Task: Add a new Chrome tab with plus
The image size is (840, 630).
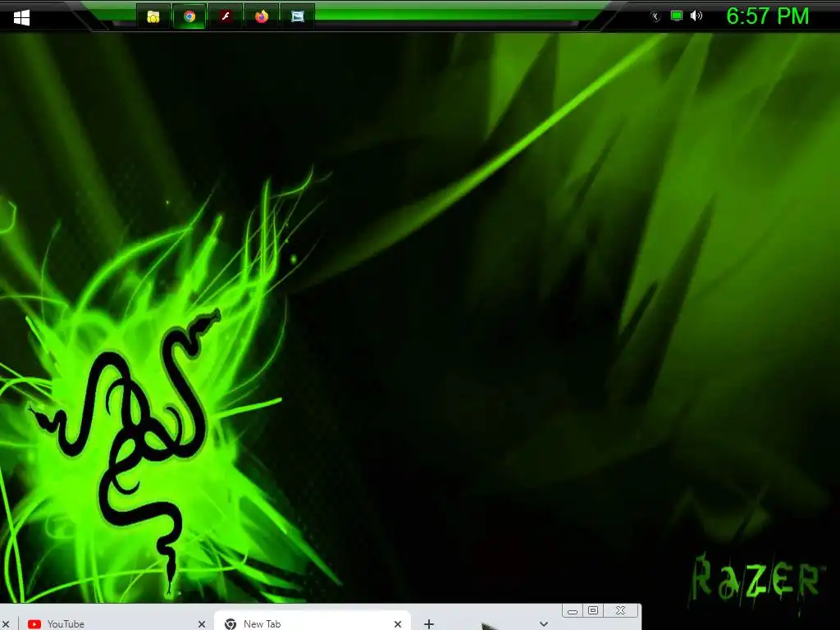Action: (428, 623)
